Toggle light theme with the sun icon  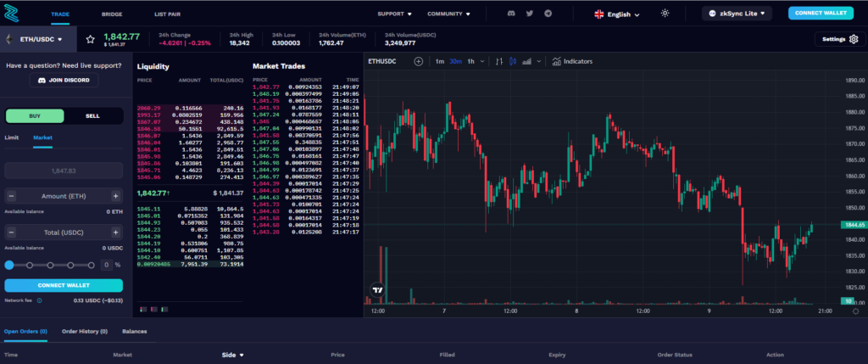point(665,14)
